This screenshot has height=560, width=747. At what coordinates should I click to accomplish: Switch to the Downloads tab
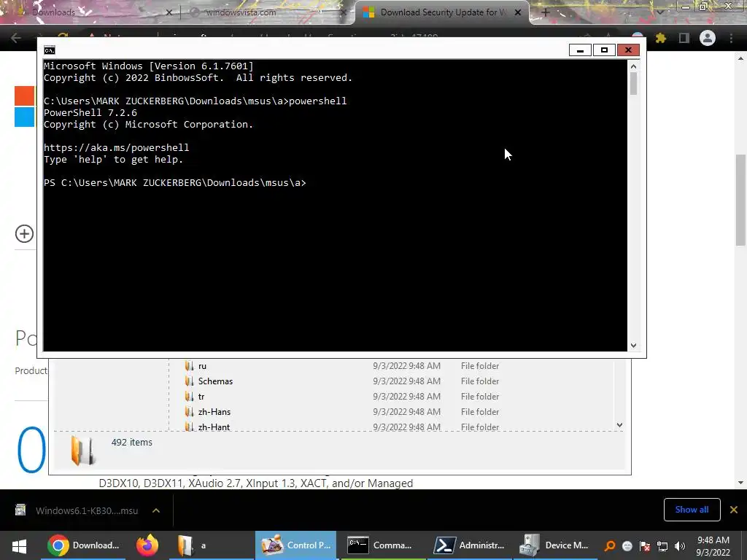click(90, 12)
